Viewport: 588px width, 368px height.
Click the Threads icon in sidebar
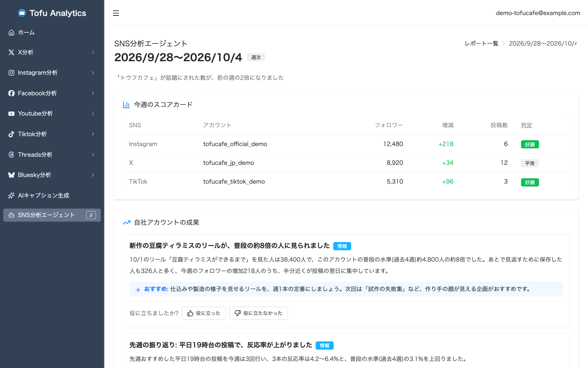coord(11,155)
